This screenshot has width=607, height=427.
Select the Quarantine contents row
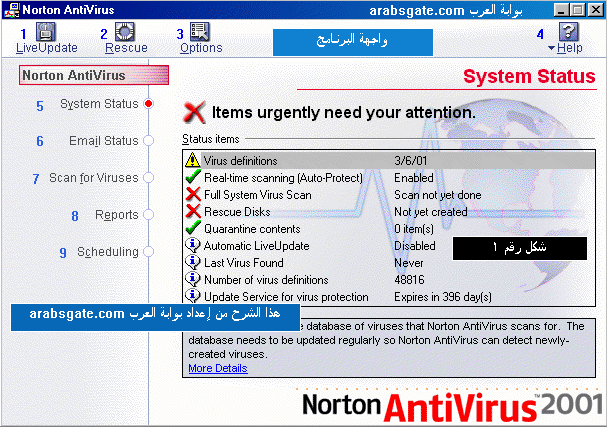389,229
